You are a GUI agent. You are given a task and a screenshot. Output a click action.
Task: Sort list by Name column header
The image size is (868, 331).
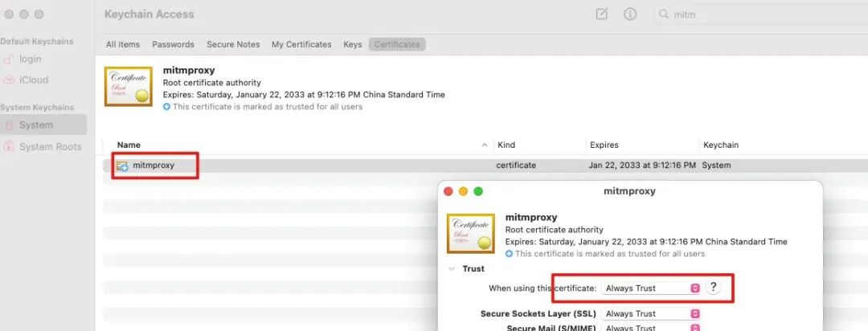pyautogui.click(x=129, y=145)
